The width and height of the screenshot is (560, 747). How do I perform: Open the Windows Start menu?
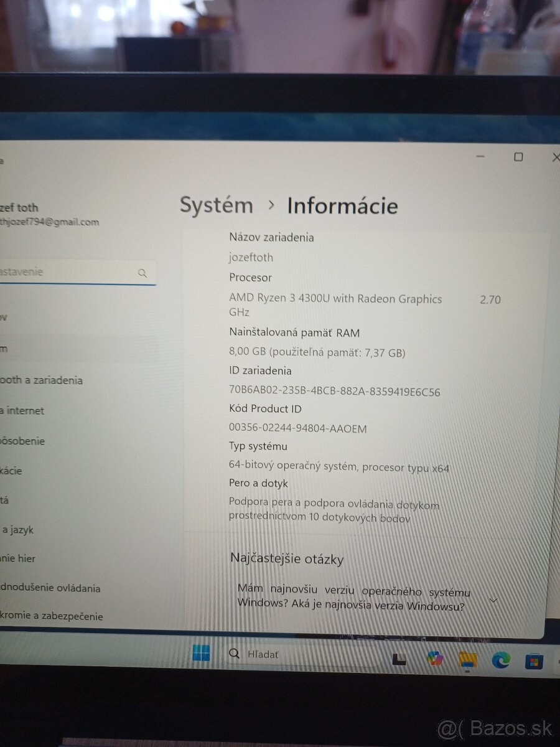201,653
